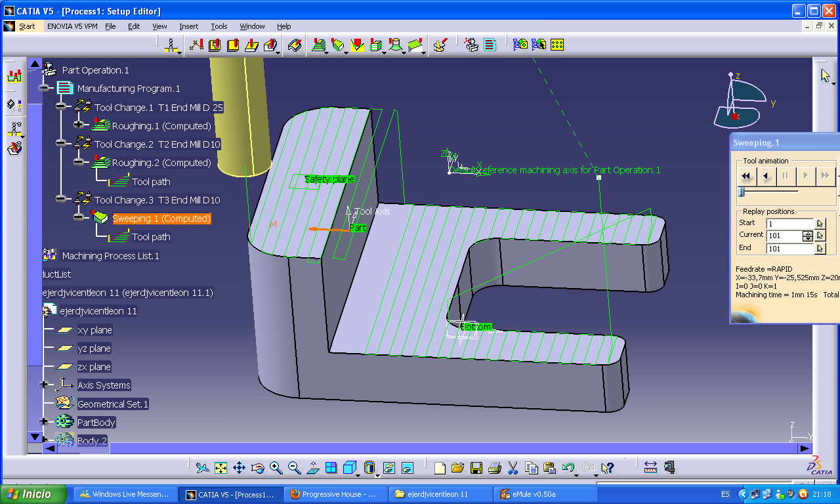Collapse the Tool Change.1 T1 End Mill node
Image resolution: width=840 pixels, height=504 pixels.
[61, 106]
